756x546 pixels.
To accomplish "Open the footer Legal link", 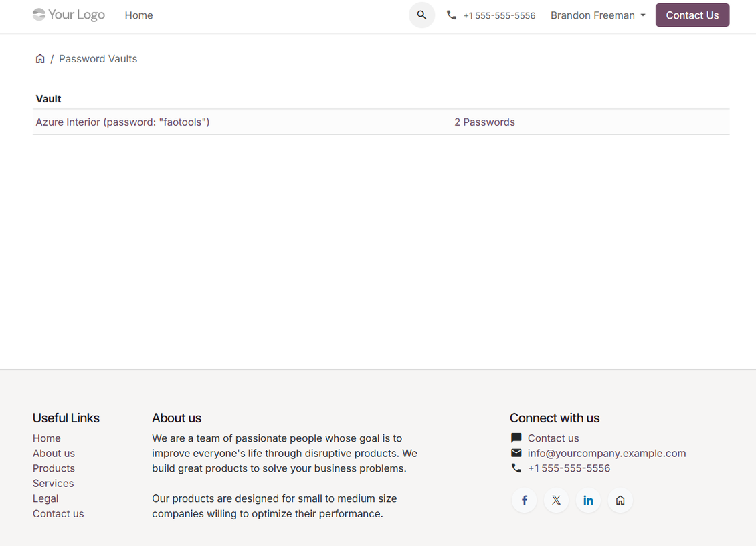I will (45, 498).
